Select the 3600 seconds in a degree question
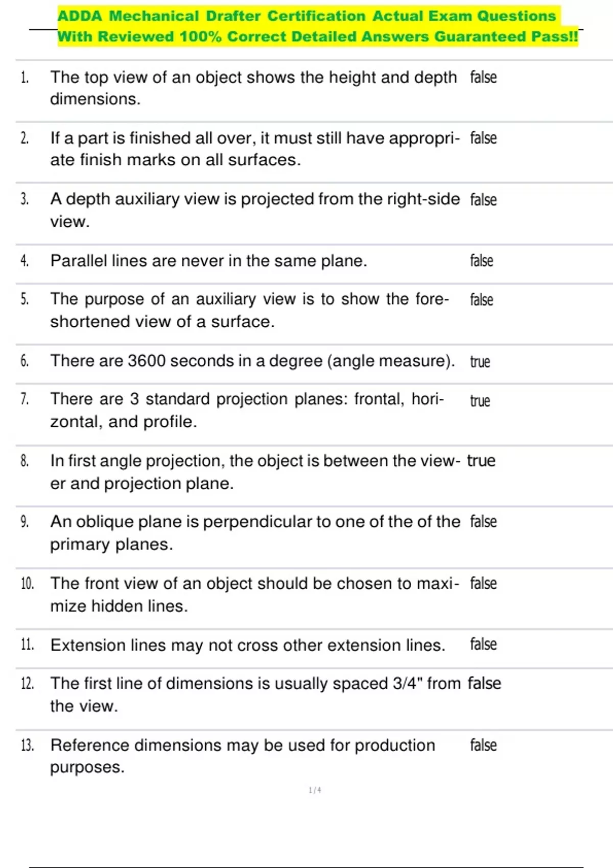The height and width of the screenshot is (868, 613). pyautogui.click(x=252, y=361)
